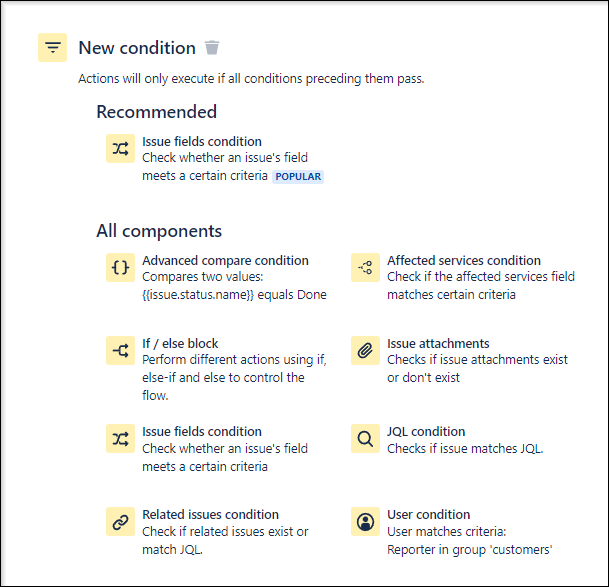Select the If / else block title

pos(180,343)
